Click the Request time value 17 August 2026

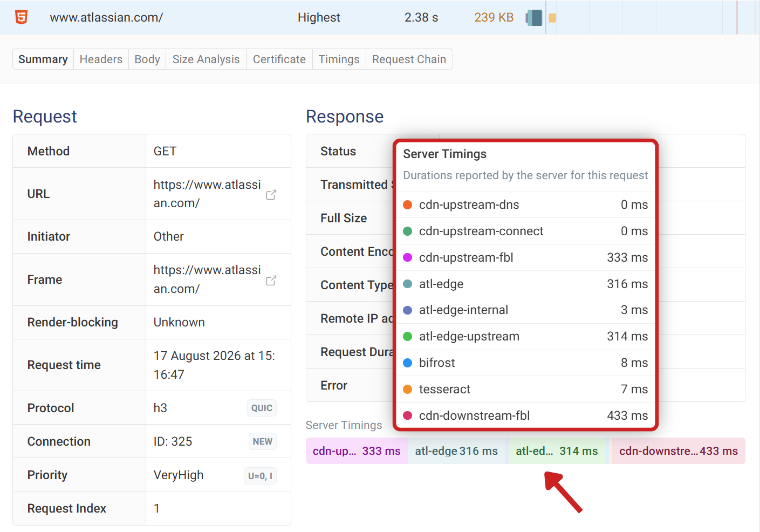214,365
